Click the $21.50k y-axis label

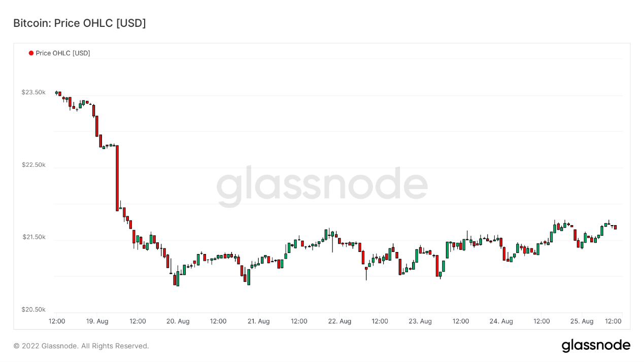point(33,237)
